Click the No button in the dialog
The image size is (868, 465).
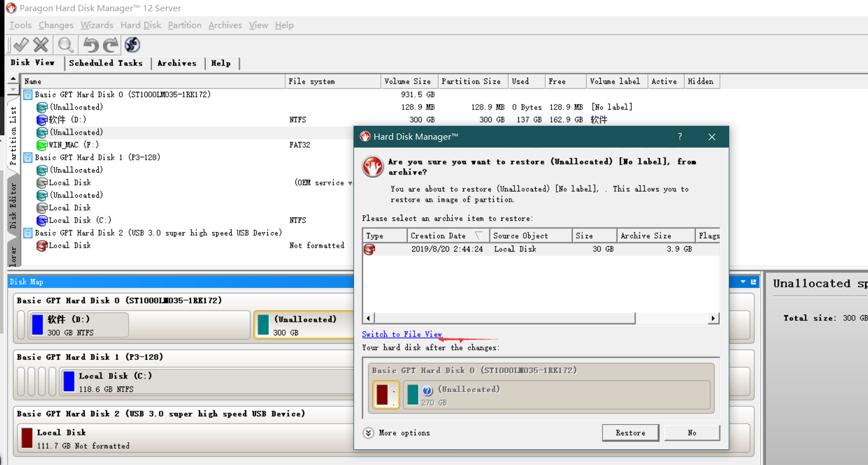[692, 433]
